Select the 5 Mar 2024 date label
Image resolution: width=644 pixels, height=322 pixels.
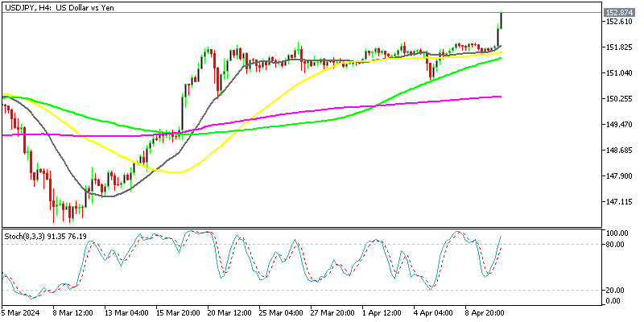[x=22, y=313]
